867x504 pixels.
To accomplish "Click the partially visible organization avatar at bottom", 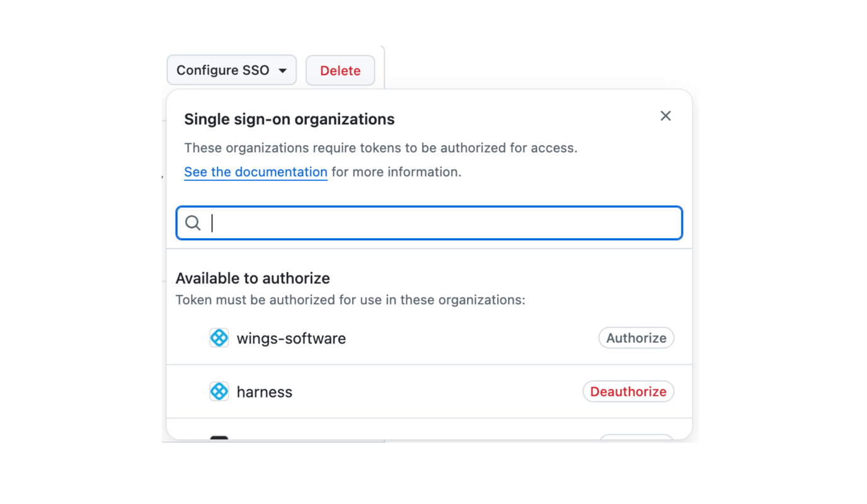I will click(x=219, y=437).
